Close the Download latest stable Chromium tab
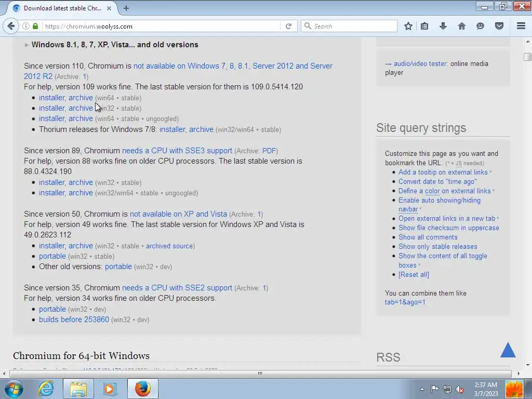532x399 pixels. [109, 8]
